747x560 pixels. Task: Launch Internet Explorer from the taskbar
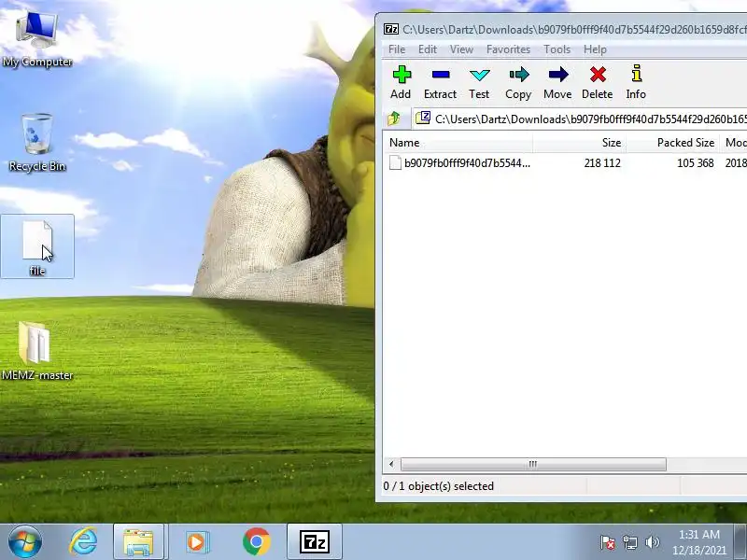(x=83, y=542)
